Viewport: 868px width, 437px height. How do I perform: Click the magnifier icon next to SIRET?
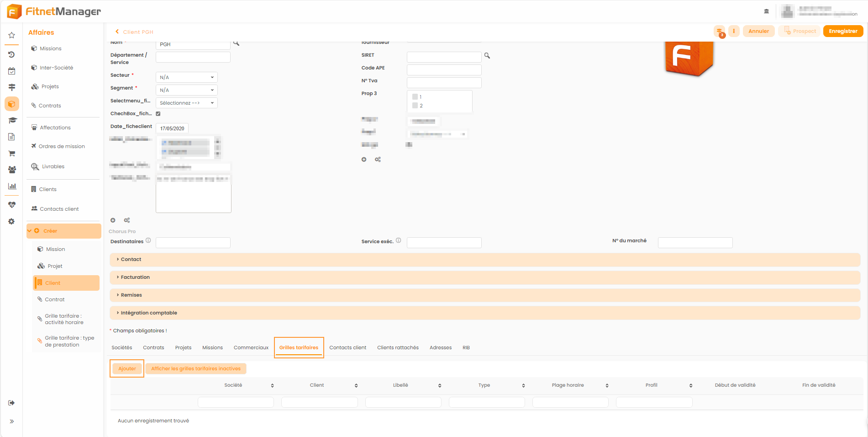[x=487, y=56]
